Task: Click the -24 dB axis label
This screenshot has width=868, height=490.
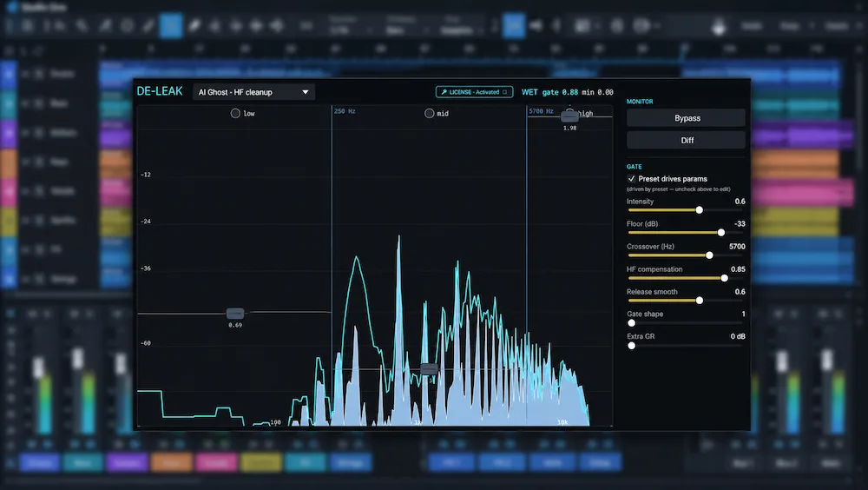Action: click(x=146, y=222)
